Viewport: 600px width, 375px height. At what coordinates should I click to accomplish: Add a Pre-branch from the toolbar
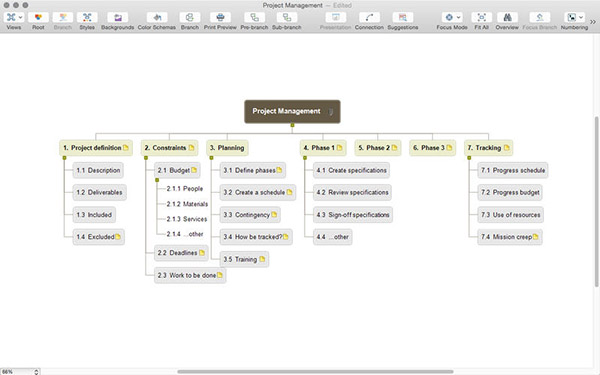point(254,18)
